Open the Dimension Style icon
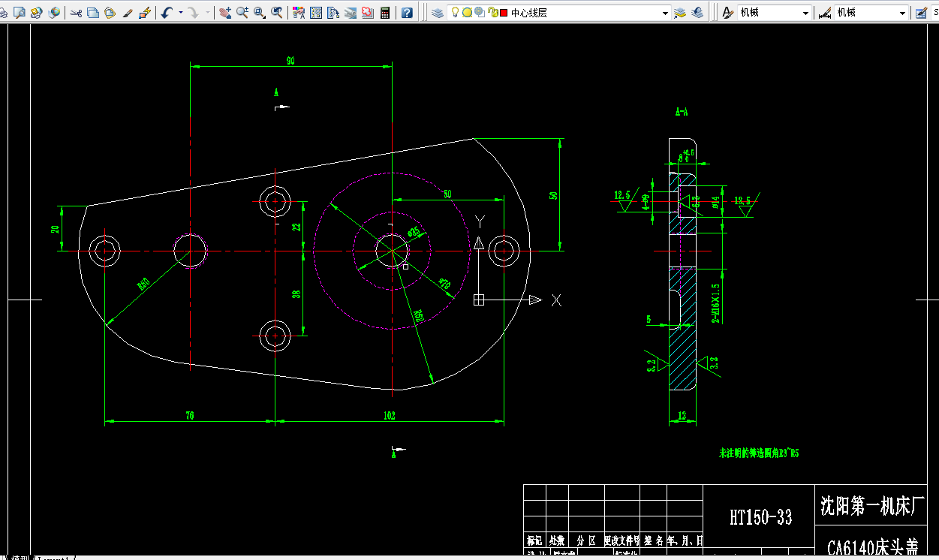 click(x=824, y=13)
